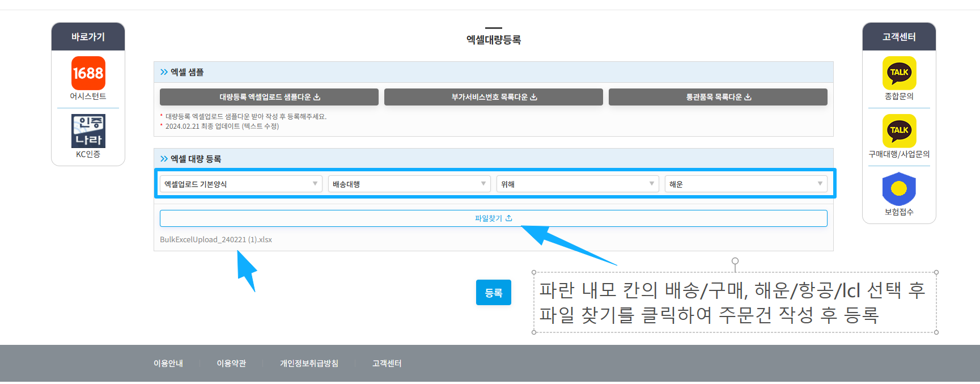The height and width of the screenshot is (384, 980).
Task: Click the upload icon beside 파일찾기
Action: point(509,218)
